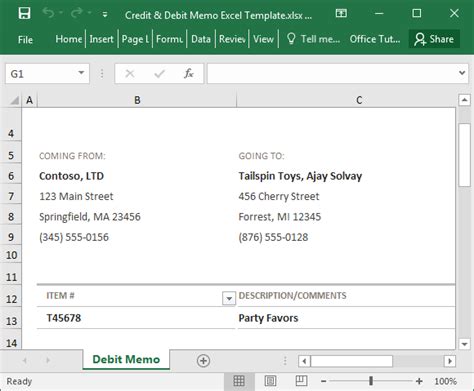Click the Share button
The image size is (474, 391).
pyautogui.click(x=434, y=39)
